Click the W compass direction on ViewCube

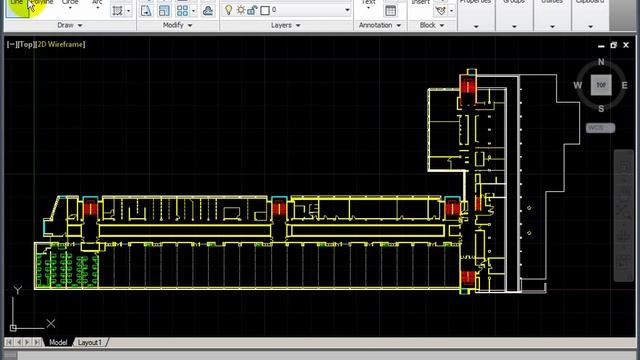(x=578, y=85)
